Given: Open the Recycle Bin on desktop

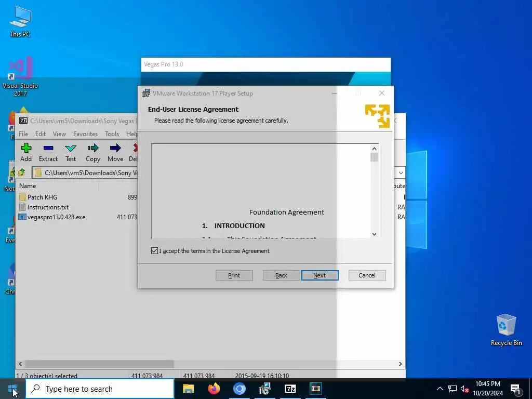Looking at the screenshot, I should 506,330.
